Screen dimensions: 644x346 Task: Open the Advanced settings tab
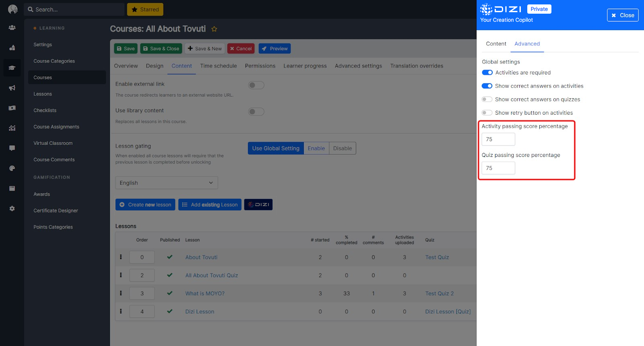pos(358,66)
